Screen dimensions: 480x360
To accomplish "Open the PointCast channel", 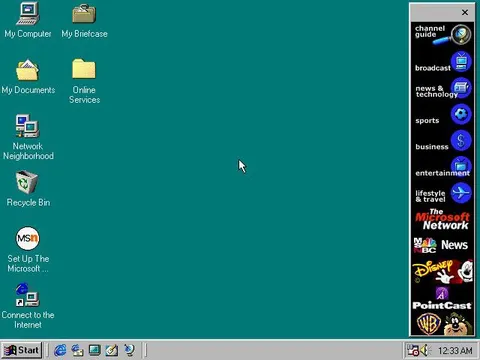I will click(x=442, y=298).
